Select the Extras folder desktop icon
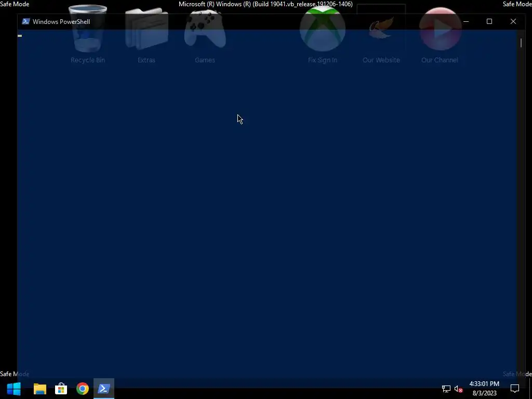This screenshot has width=532, height=399. pyautogui.click(x=146, y=34)
